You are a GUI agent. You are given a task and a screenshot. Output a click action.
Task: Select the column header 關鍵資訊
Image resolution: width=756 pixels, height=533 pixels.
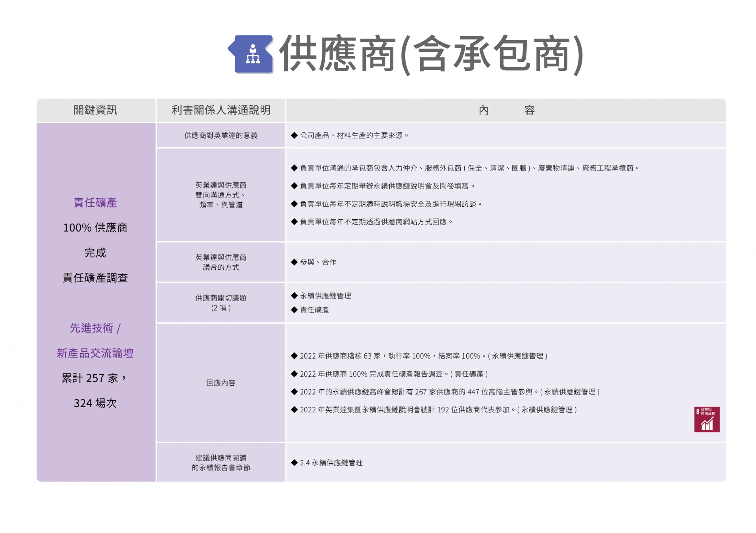point(95,110)
